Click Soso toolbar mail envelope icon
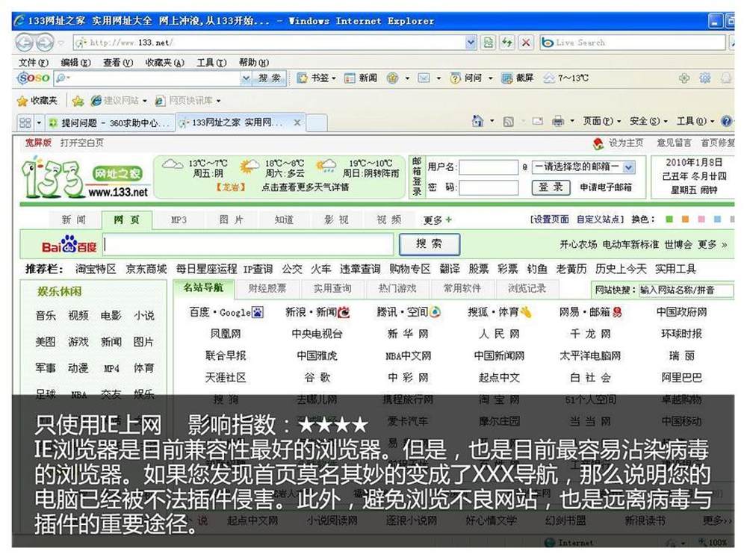Viewport: 747px width, 560px height. (x=424, y=78)
